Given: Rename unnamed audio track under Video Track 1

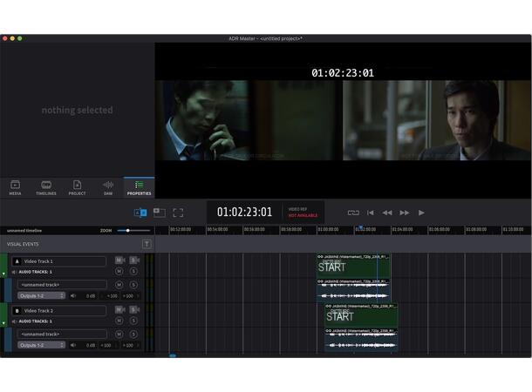Looking at the screenshot, I should click(x=62, y=285).
